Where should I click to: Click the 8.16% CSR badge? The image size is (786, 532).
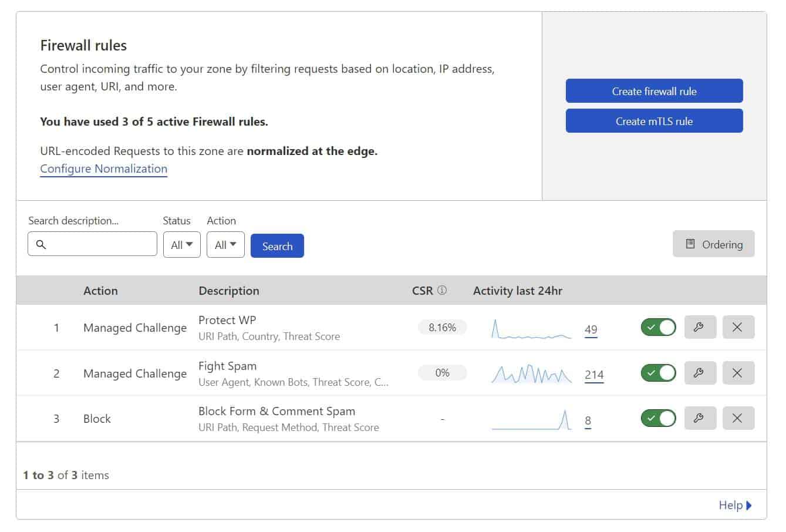click(x=442, y=328)
